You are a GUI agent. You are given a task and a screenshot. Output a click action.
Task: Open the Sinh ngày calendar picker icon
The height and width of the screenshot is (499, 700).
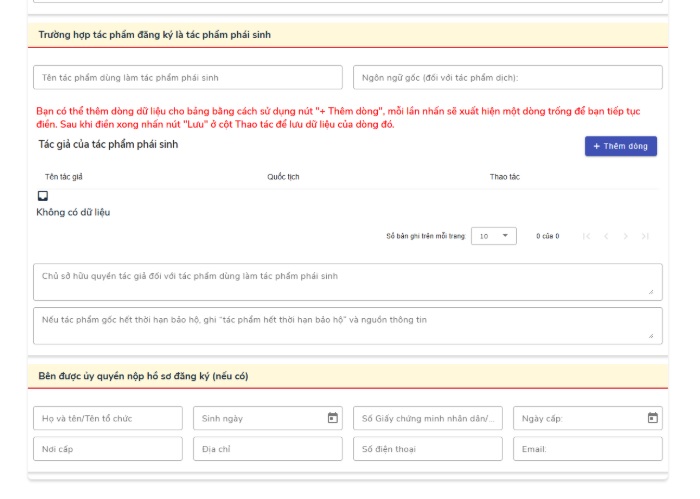pyautogui.click(x=333, y=418)
